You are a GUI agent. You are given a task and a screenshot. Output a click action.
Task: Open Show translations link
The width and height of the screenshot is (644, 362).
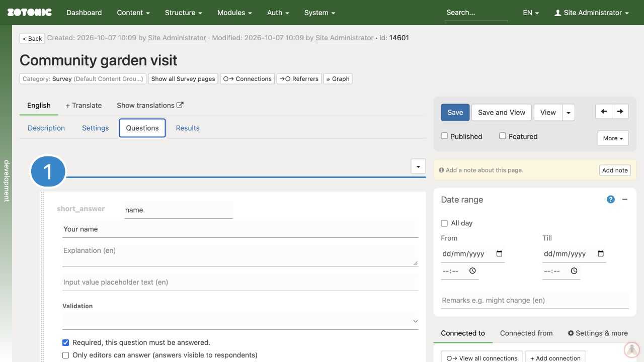tap(150, 105)
